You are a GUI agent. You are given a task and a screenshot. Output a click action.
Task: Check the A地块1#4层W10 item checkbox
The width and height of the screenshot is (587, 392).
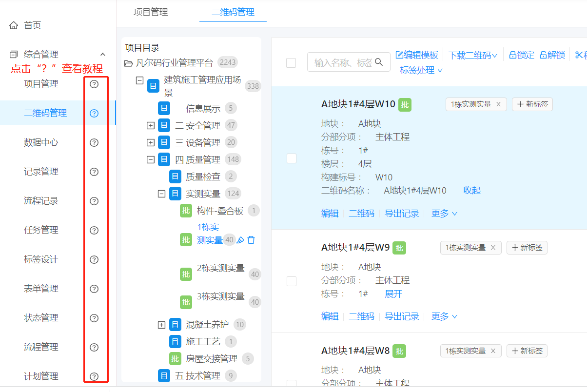(x=292, y=158)
